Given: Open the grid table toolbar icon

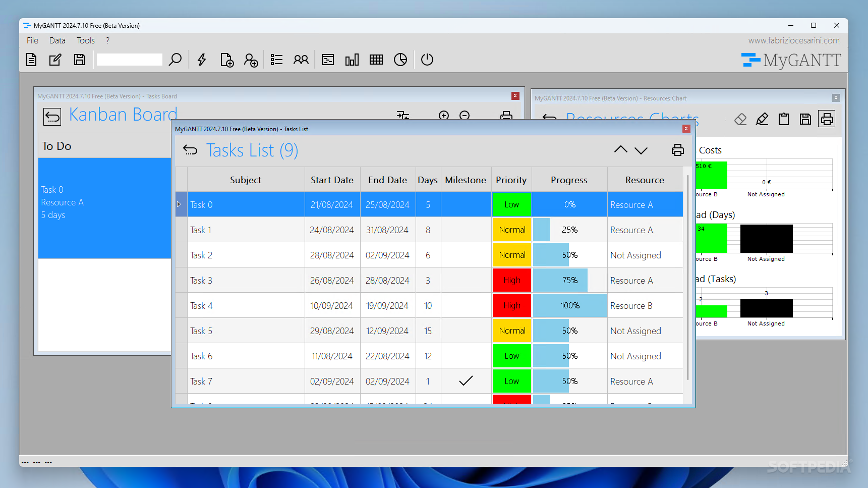Looking at the screenshot, I should (376, 60).
